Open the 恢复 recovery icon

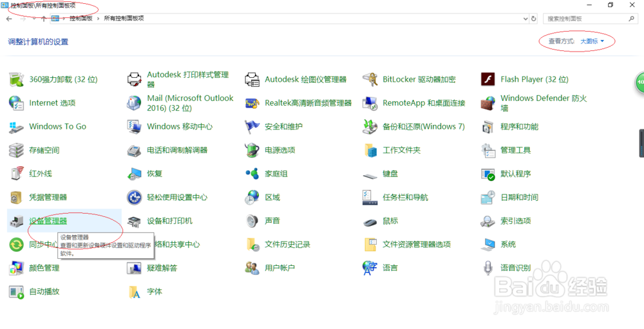(x=134, y=174)
